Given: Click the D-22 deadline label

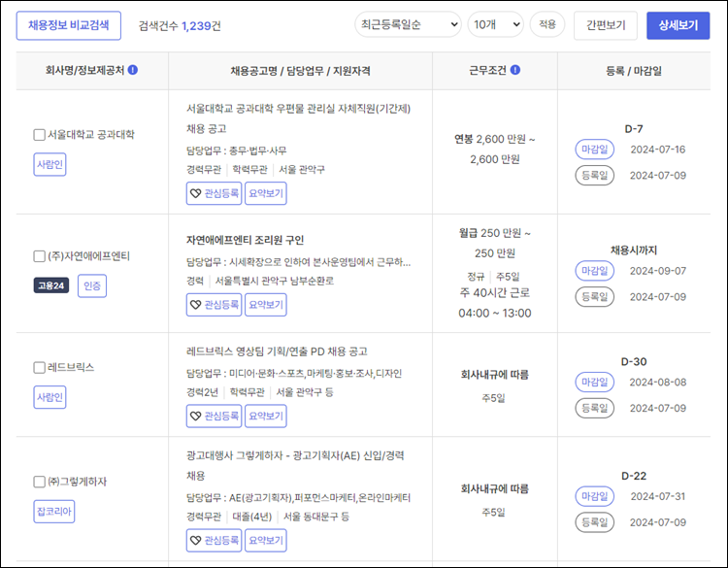Looking at the screenshot, I should point(634,476).
